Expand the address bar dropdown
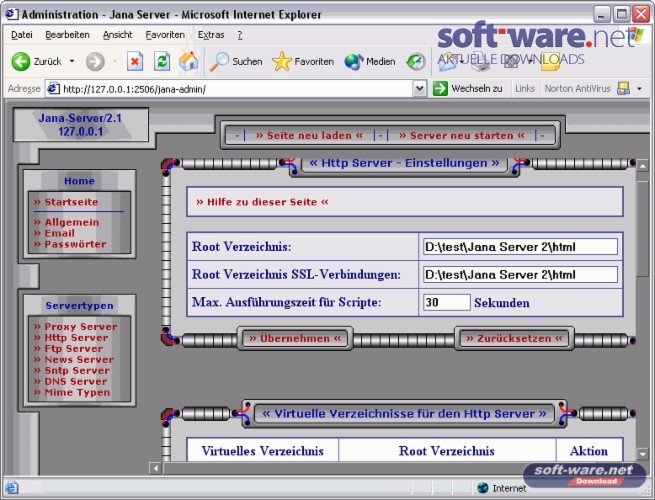The height and width of the screenshot is (500, 655). coord(419,89)
